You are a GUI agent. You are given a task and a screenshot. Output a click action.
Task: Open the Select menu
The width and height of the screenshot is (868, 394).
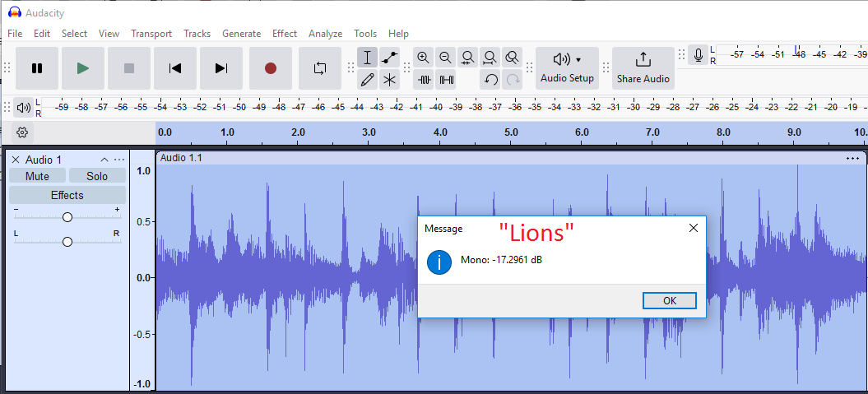click(x=74, y=34)
